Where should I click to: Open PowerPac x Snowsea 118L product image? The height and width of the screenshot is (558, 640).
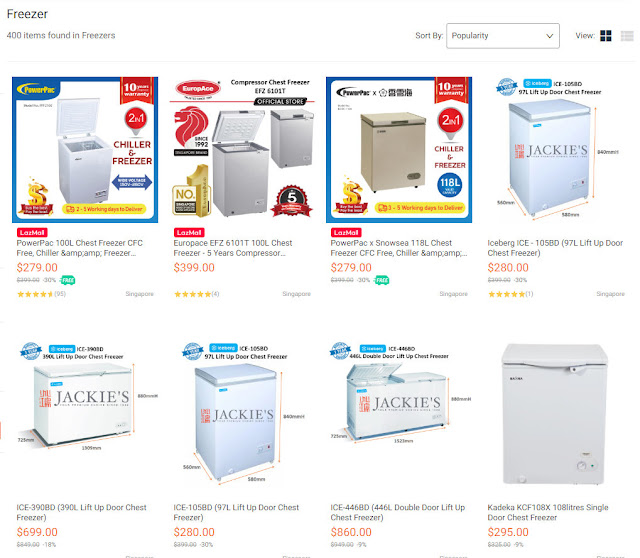(x=399, y=150)
